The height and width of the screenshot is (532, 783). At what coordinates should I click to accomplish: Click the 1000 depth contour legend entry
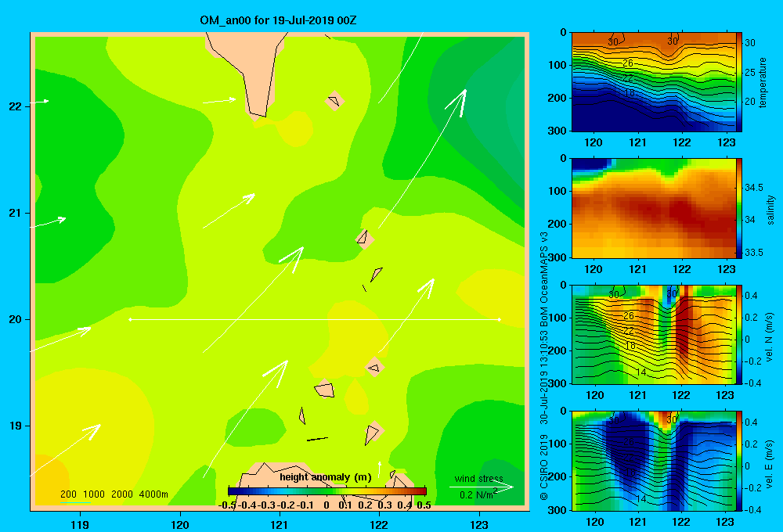94,494
